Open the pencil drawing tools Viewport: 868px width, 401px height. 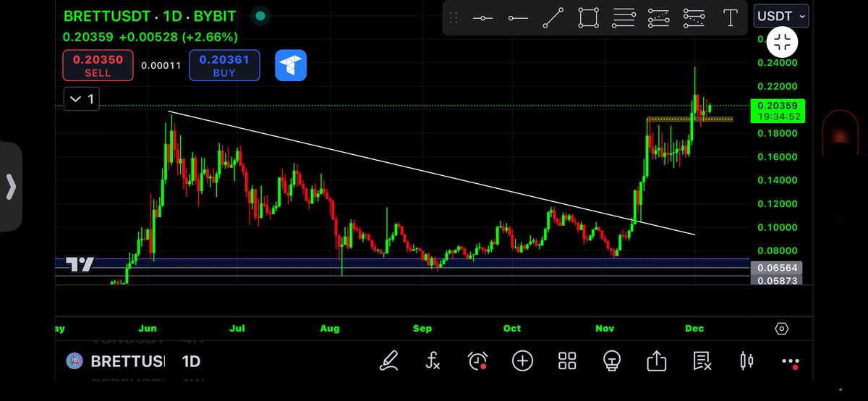pyautogui.click(x=389, y=360)
